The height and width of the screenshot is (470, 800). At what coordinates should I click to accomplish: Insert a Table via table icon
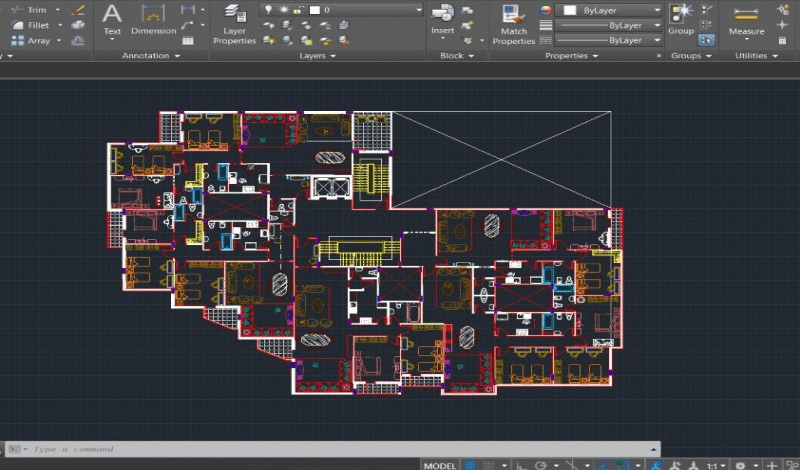coord(188,41)
